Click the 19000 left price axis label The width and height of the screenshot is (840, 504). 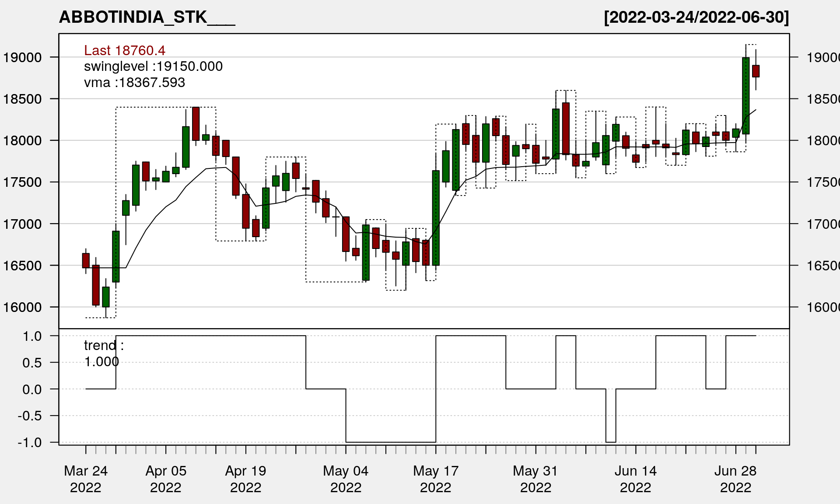click(x=23, y=57)
